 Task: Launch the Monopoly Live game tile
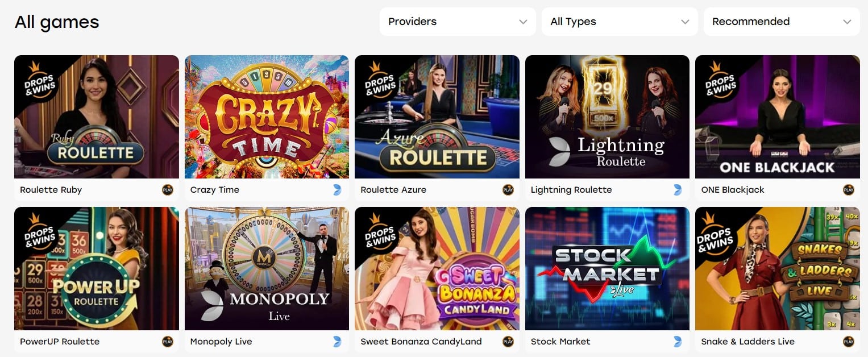[267, 268]
